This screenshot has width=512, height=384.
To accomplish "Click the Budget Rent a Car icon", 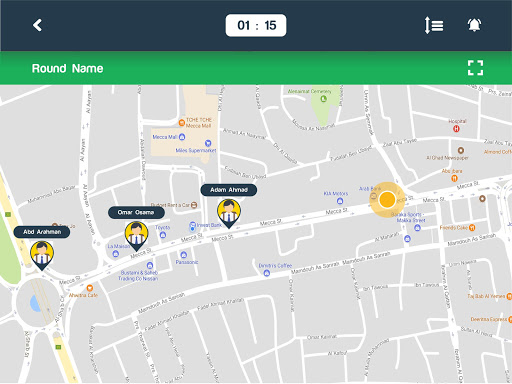I will point(194,205).
